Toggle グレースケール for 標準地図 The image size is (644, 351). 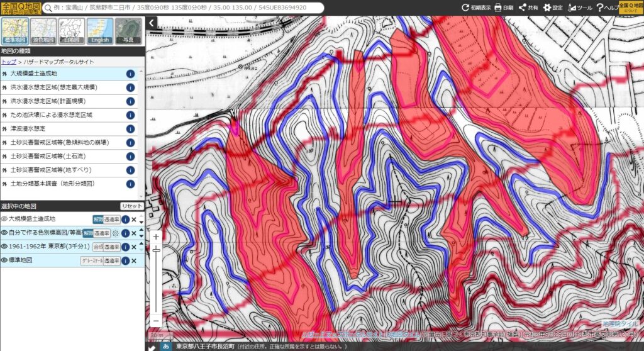(x=91, y=260)
